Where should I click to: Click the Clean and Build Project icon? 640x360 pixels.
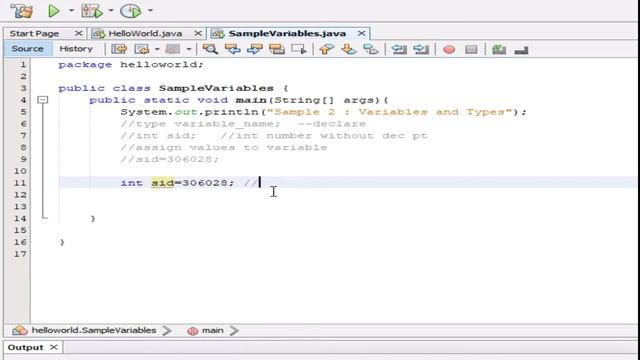21,11
